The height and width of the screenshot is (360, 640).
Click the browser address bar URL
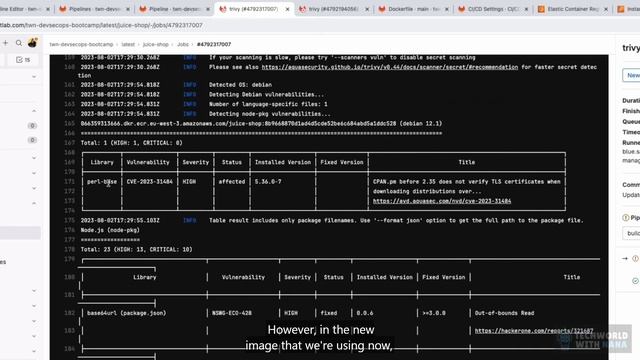click(x=101, y=25)
